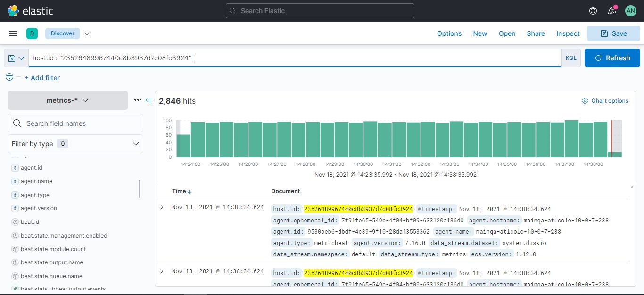
Task: Click Open in the top menu
Action: tap(507, 33)
